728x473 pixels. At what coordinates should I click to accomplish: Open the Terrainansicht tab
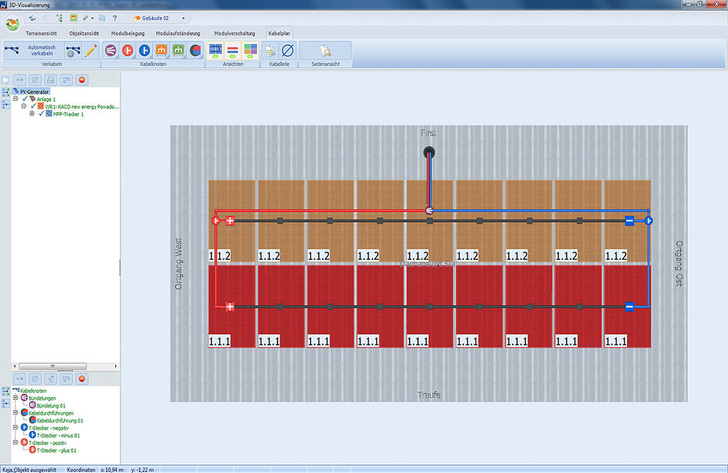point(46,33)
